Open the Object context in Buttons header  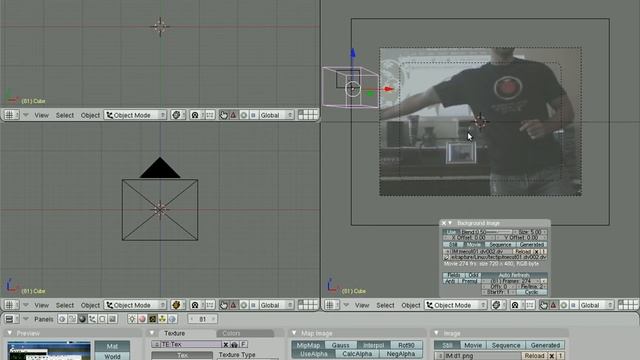click(93, 319)
